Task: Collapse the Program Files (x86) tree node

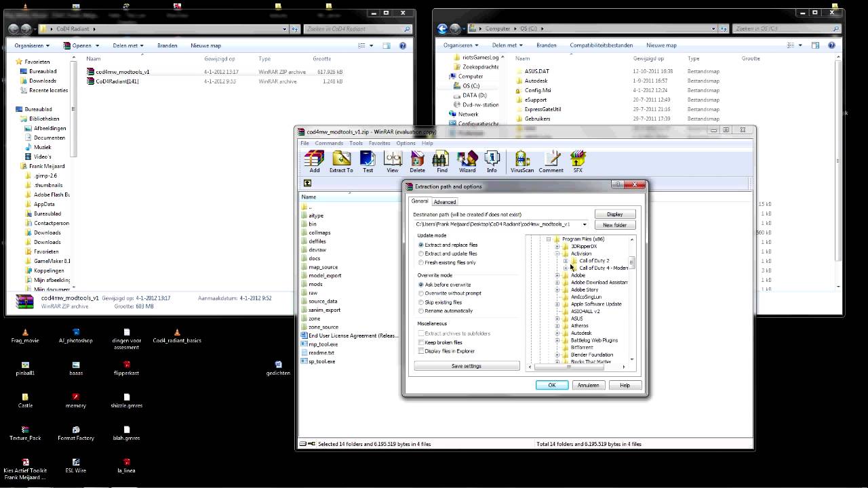Action: pyautogui.click(x=549, y=239)
